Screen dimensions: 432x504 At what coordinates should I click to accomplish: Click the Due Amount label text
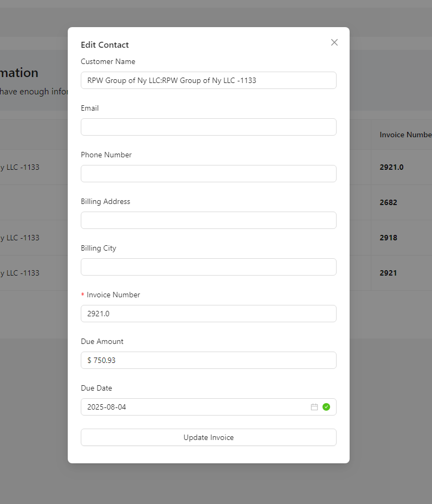102,341
